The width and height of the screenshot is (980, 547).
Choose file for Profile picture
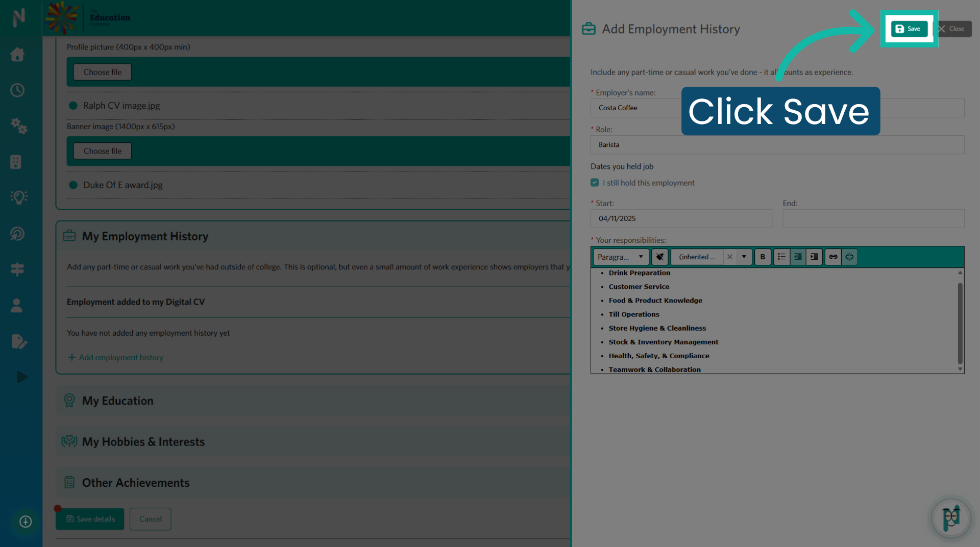(103, 72)
